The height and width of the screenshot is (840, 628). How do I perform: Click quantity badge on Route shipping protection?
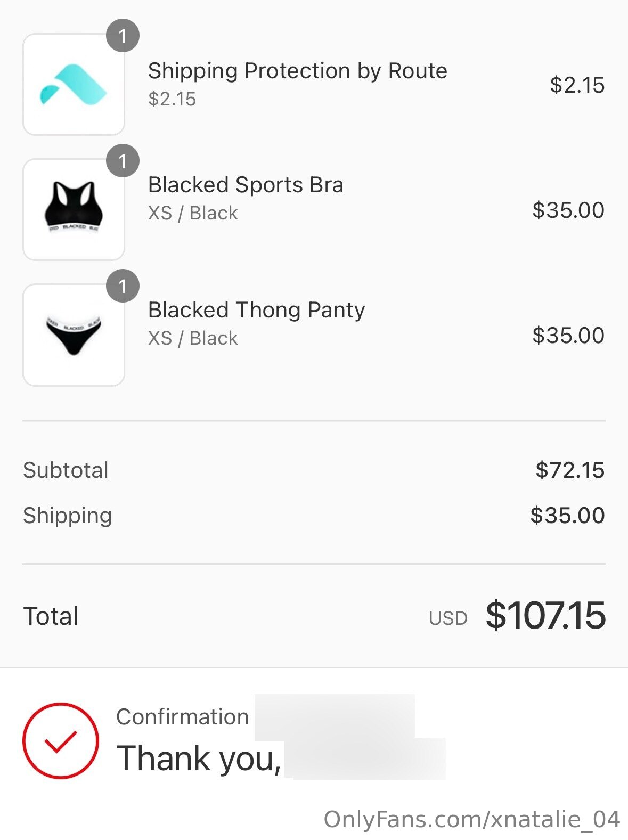(123, 36)
